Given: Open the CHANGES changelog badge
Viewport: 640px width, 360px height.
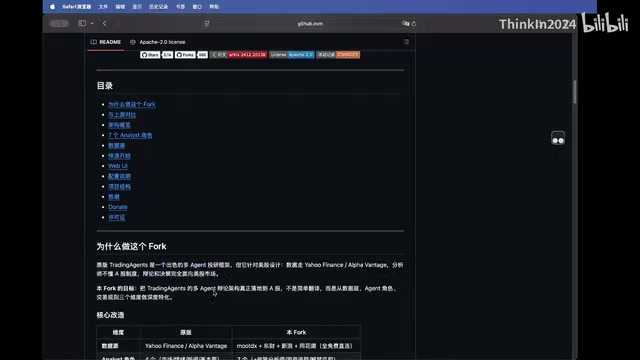Looking at the screenshot, I should pos(338,55).
